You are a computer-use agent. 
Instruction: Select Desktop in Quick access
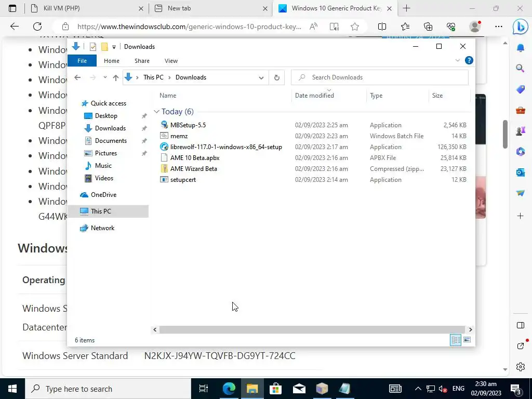[x=106, y=116]
